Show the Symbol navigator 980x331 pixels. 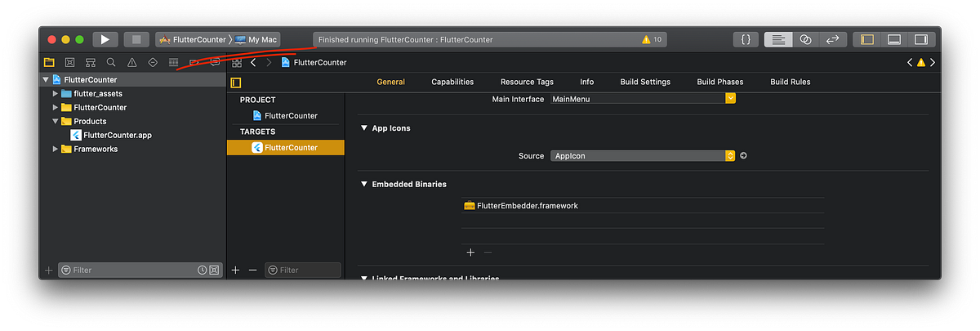[x=91, y=62]
